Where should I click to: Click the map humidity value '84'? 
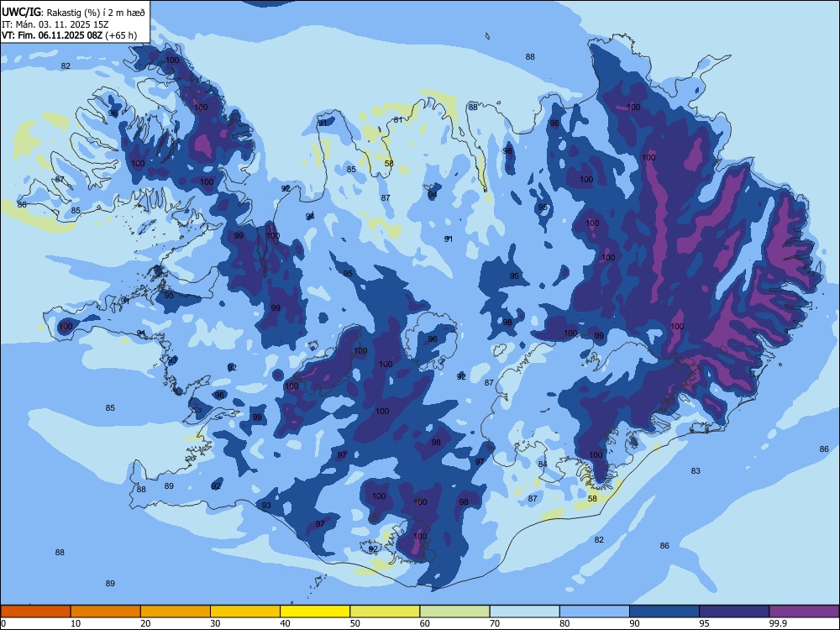(543, 464)
